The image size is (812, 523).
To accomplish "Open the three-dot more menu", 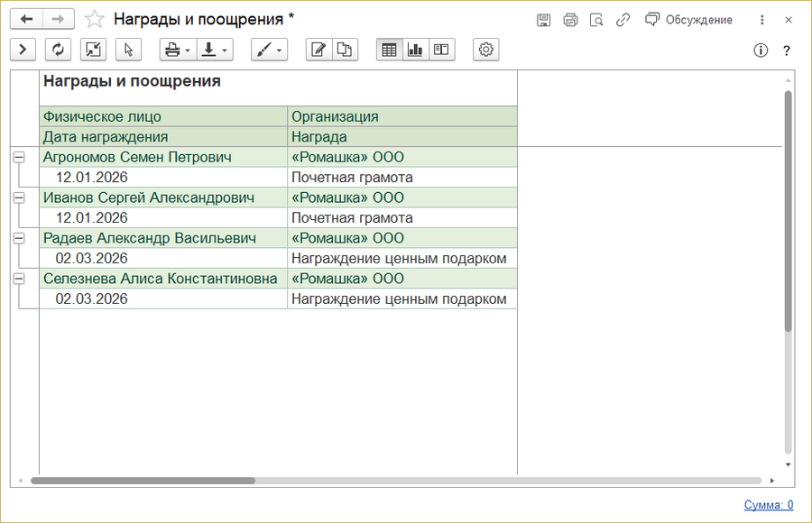I will (x=761, y=20).
